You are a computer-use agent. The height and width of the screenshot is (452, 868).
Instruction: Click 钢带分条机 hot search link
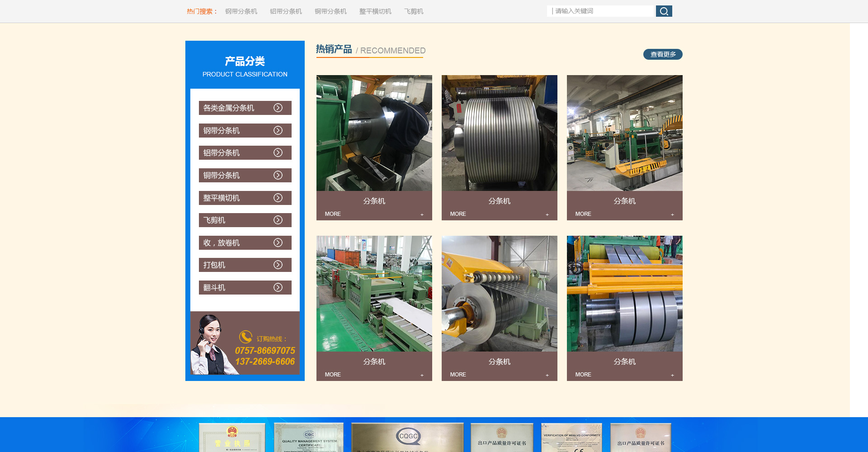click(x=241, y=11)
